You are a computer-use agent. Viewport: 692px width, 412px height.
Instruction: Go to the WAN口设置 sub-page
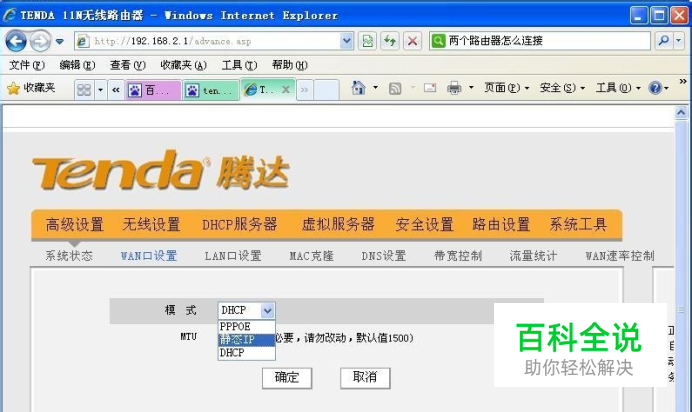149,256
